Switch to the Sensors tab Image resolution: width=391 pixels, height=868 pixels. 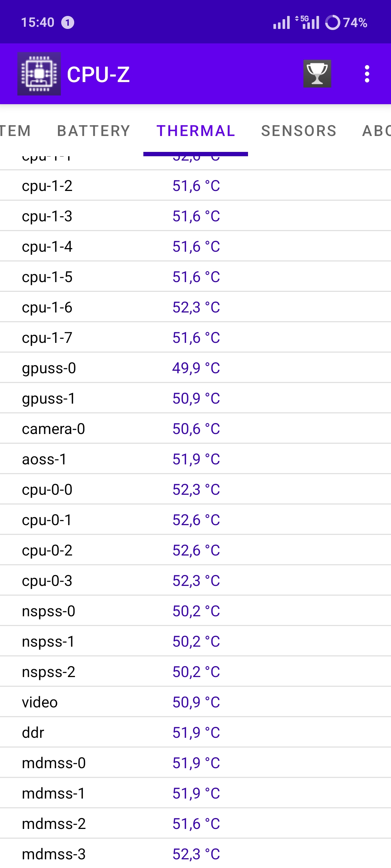(x=299, y=131)
